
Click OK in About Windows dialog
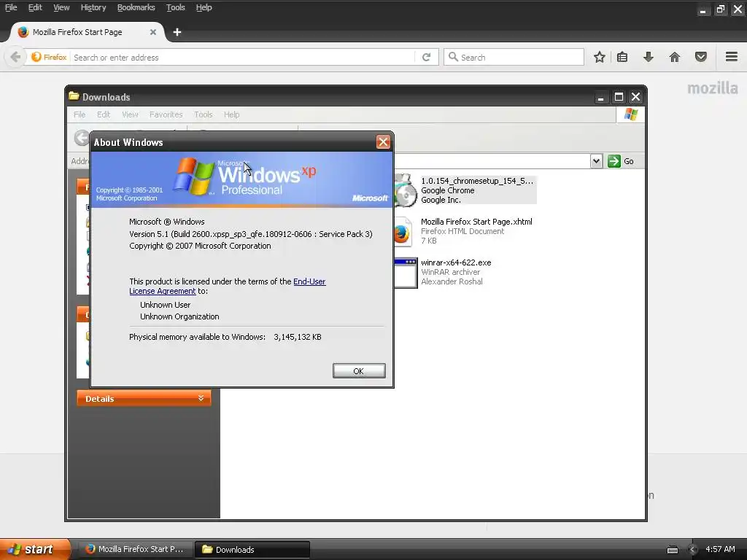[359, 371]
